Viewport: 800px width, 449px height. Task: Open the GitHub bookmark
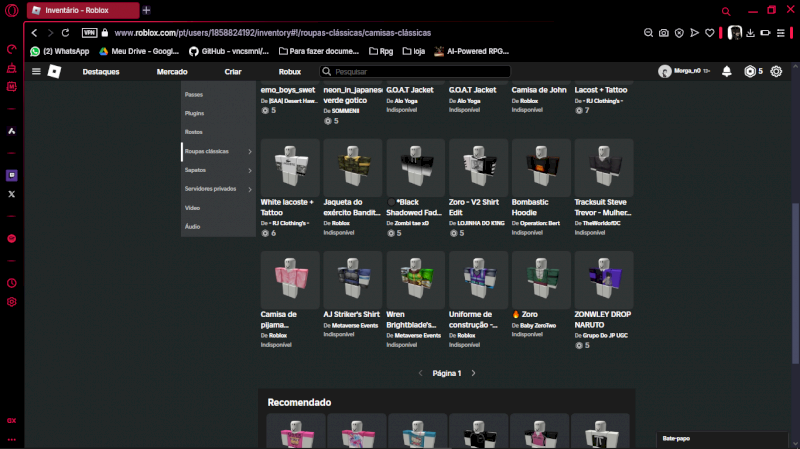point(225,50)
